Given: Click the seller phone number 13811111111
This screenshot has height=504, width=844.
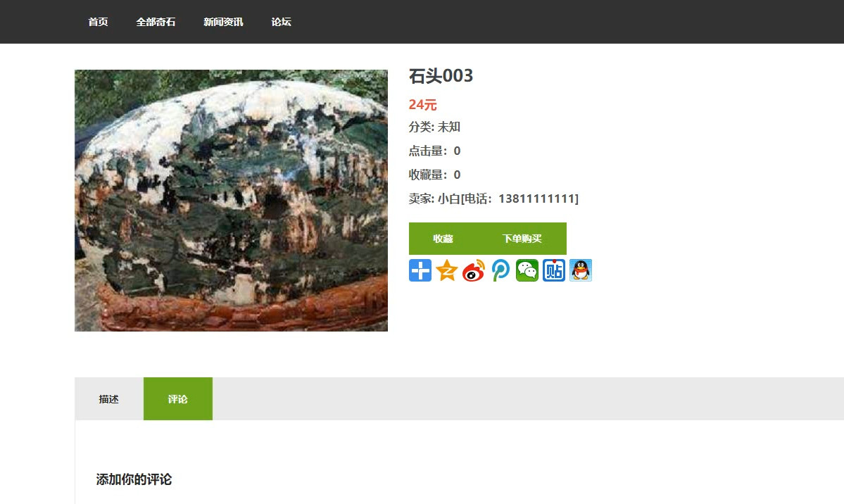Looking at the screenshot, I should point(536,199).
